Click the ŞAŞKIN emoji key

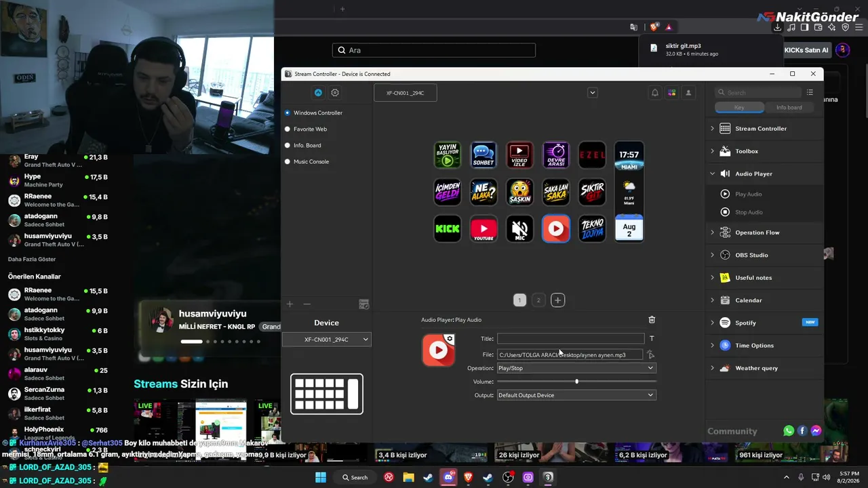tap(519, 192)
